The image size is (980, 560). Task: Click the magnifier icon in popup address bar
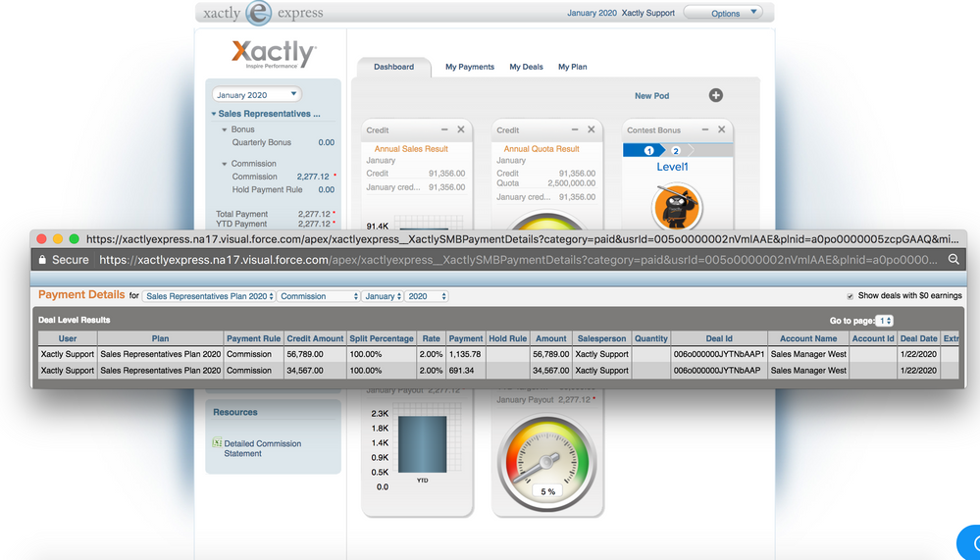pos(954,259)
